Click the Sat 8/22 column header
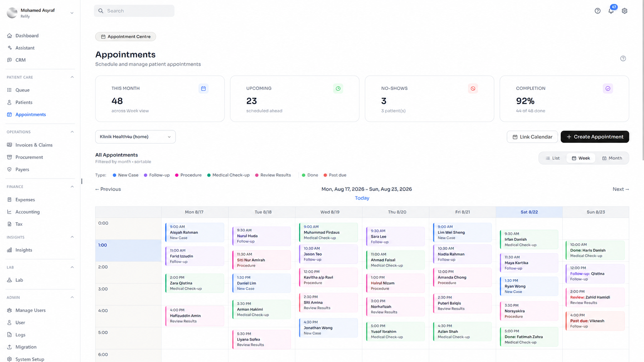This screenshot has width=644, height=362. coord(529,212)
